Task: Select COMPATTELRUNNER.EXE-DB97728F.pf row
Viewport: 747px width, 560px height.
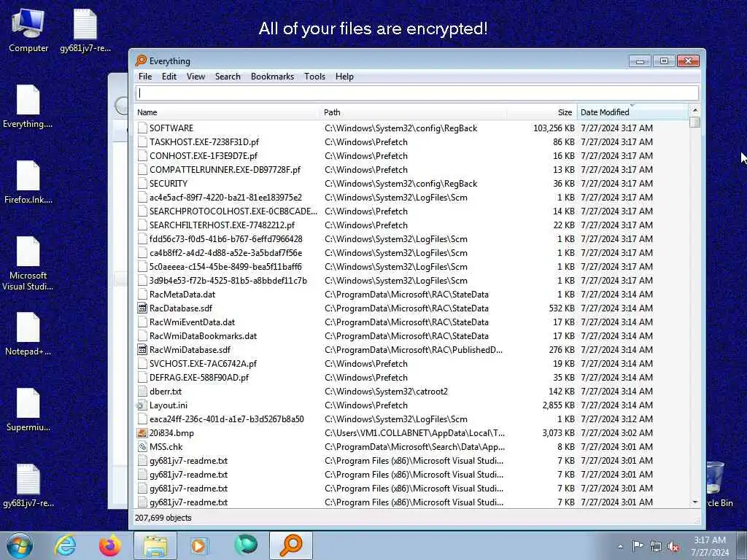Action: 411,169
